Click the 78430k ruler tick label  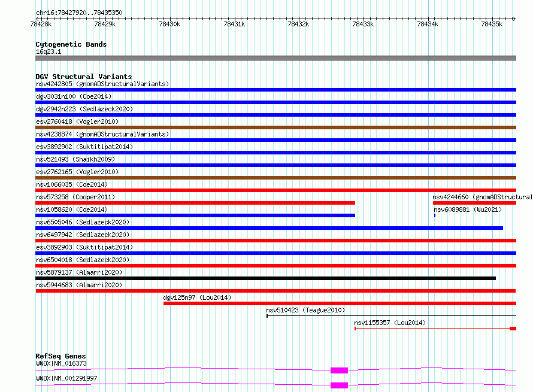[169, 24]
